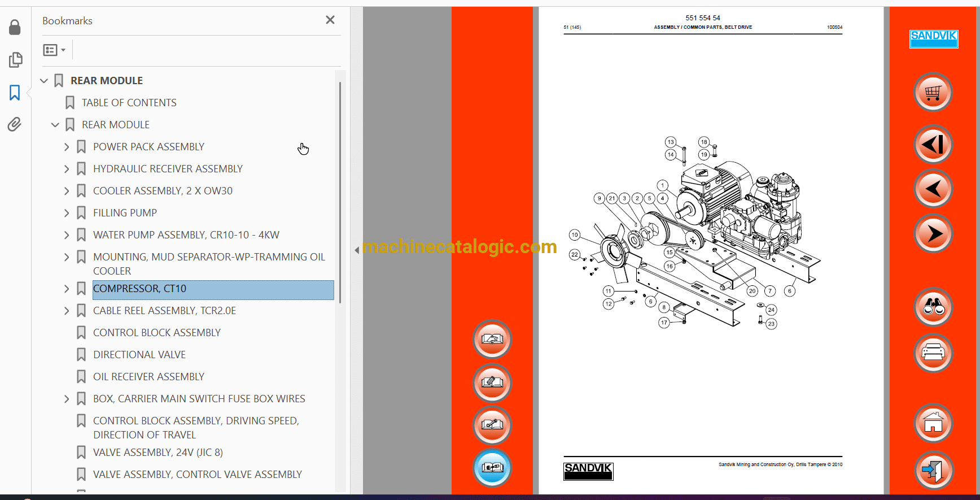Expand COOLER ASSEMBLY, 2 X OW30
This screenshot has width=980, height=500.
point(67,191)
